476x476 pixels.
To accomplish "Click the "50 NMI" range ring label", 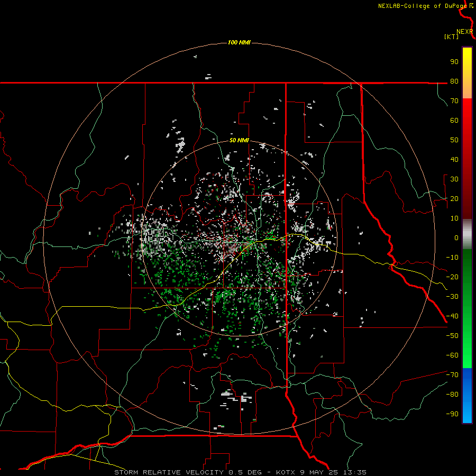I will [x=239, y=140].
